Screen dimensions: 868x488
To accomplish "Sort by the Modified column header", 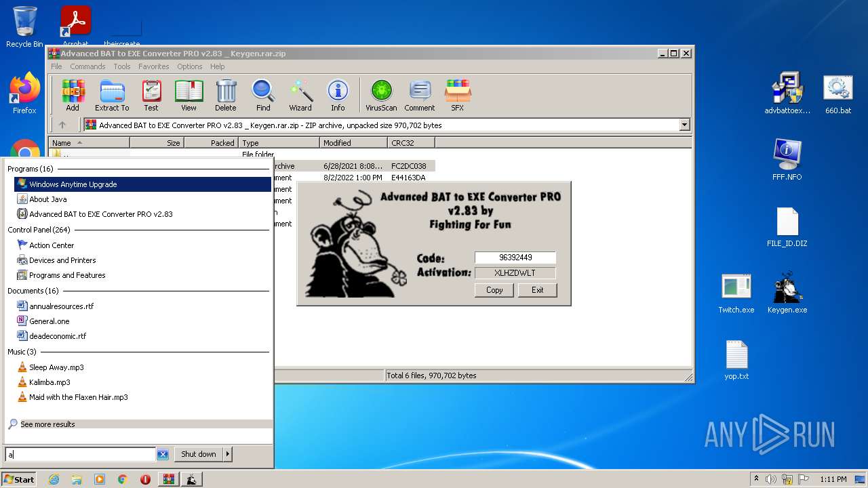I will coord(353,143).
